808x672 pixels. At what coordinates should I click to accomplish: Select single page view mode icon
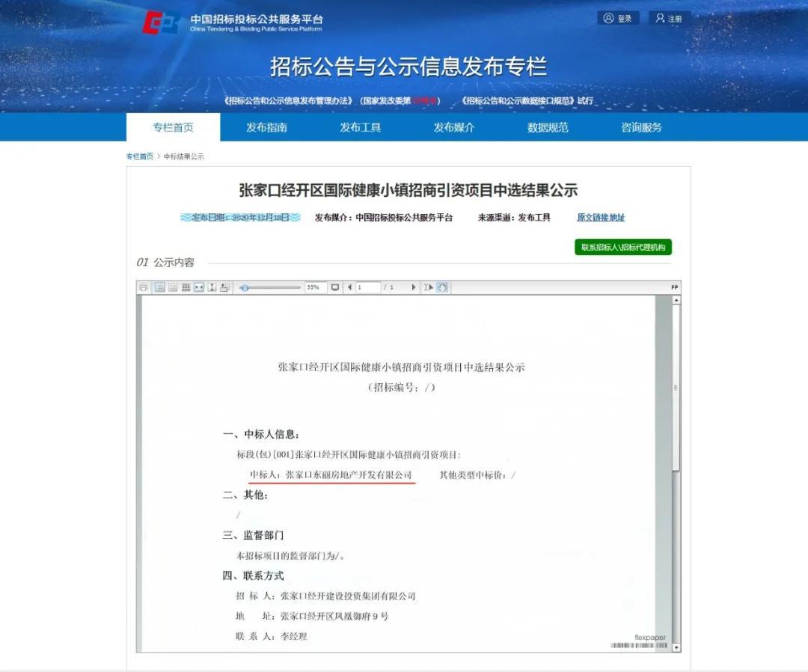pos(160,287)
